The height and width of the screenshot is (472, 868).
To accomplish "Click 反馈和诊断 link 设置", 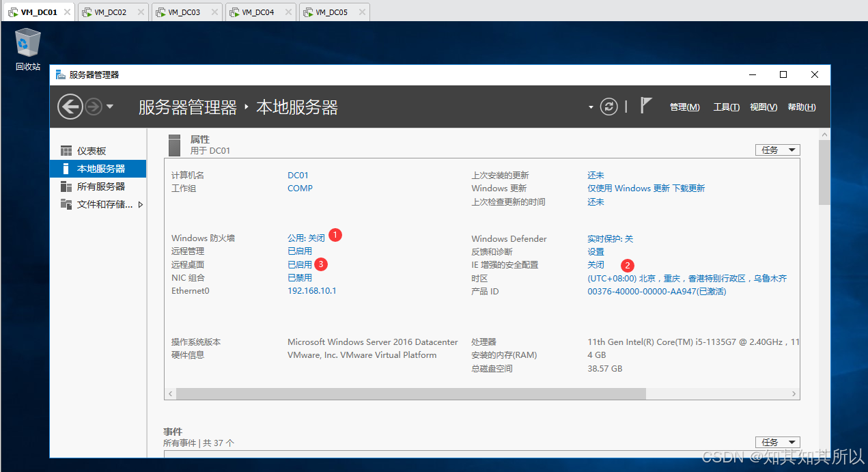I will [596, 251].
